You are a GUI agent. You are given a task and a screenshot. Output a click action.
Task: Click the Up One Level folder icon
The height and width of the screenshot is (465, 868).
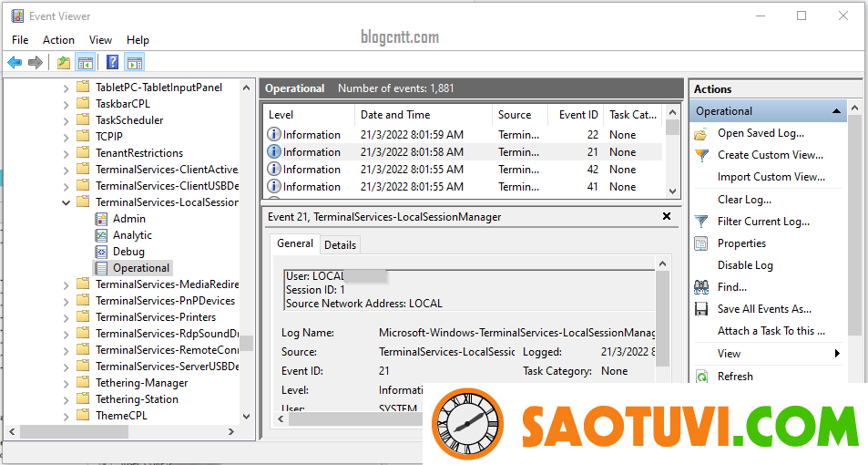pyautogui.click(x=63, y=63)
